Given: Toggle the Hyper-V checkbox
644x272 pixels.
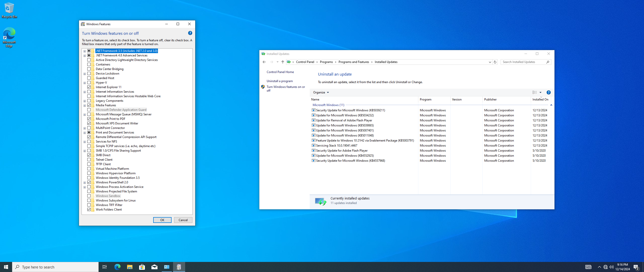Looking at the screenshot, I should click(89, 83).
